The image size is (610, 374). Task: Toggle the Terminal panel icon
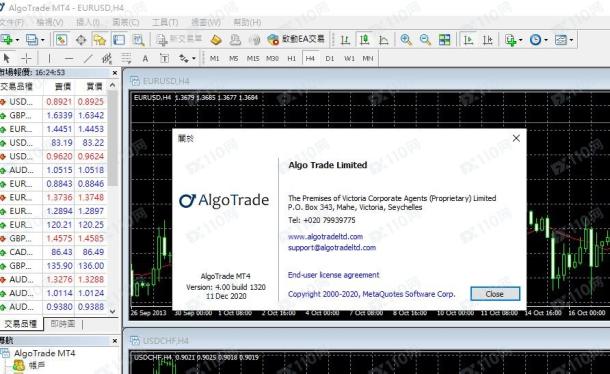(119, 40)
